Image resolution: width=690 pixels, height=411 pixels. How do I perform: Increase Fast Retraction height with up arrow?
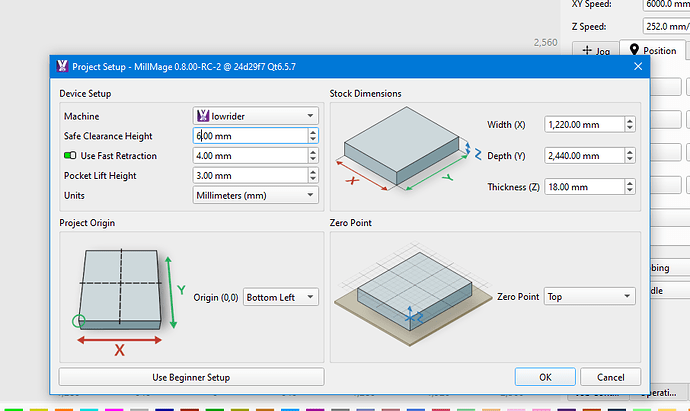point(313,152)
